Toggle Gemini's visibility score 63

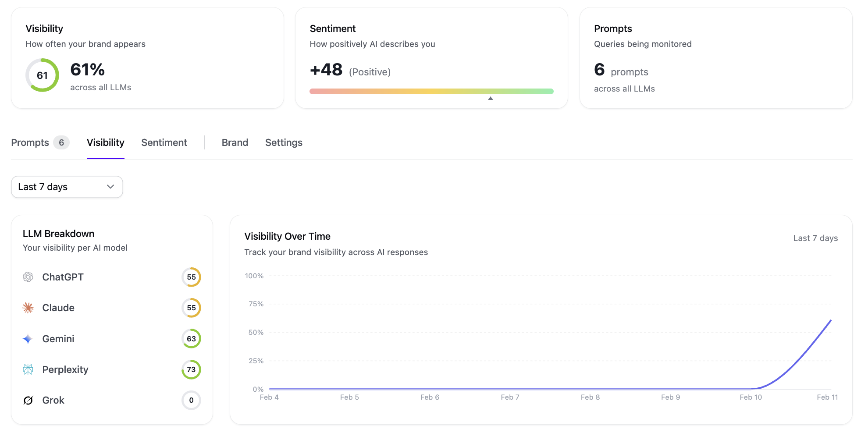click(191, 338)
